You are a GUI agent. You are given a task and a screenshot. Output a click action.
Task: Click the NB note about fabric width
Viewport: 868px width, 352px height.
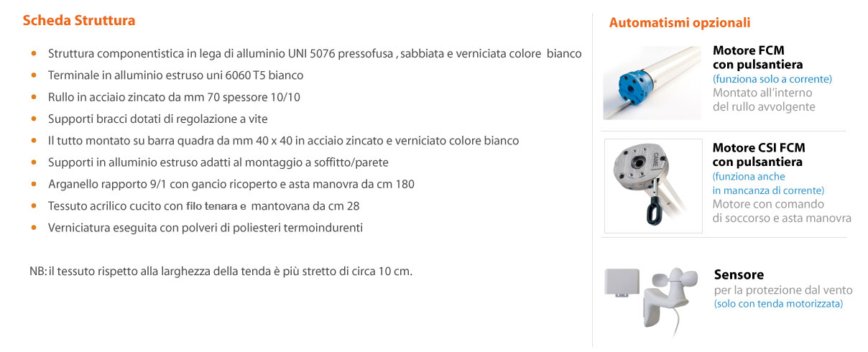(x=221, y=272)
